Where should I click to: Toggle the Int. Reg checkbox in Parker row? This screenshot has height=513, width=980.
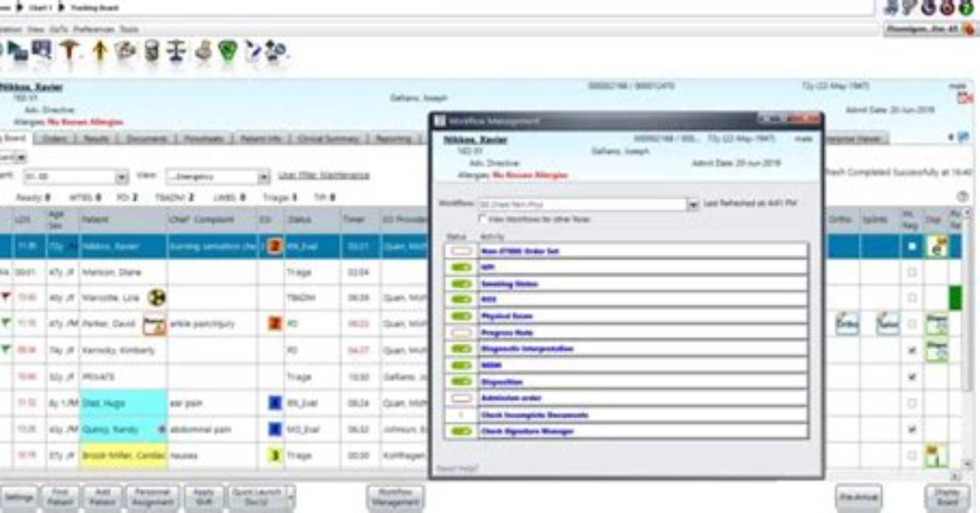pos(912,324)
